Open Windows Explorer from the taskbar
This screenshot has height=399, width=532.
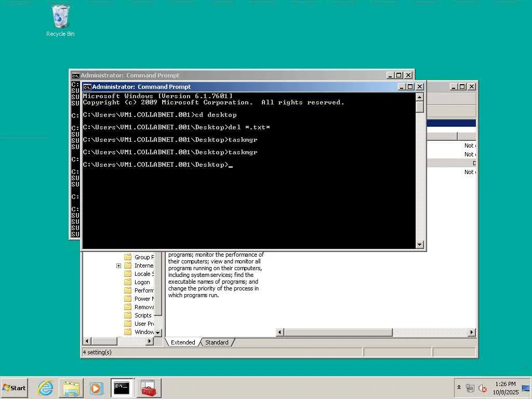click(x=71, y=388)
